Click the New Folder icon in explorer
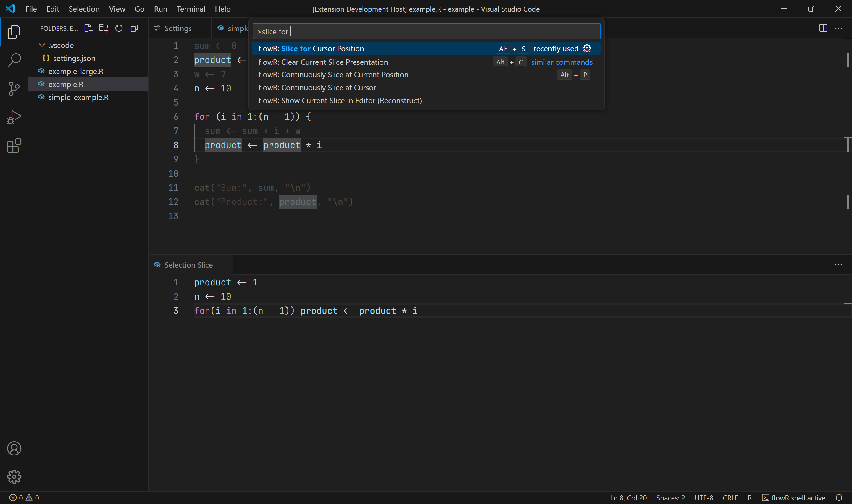 coord(104,28)
